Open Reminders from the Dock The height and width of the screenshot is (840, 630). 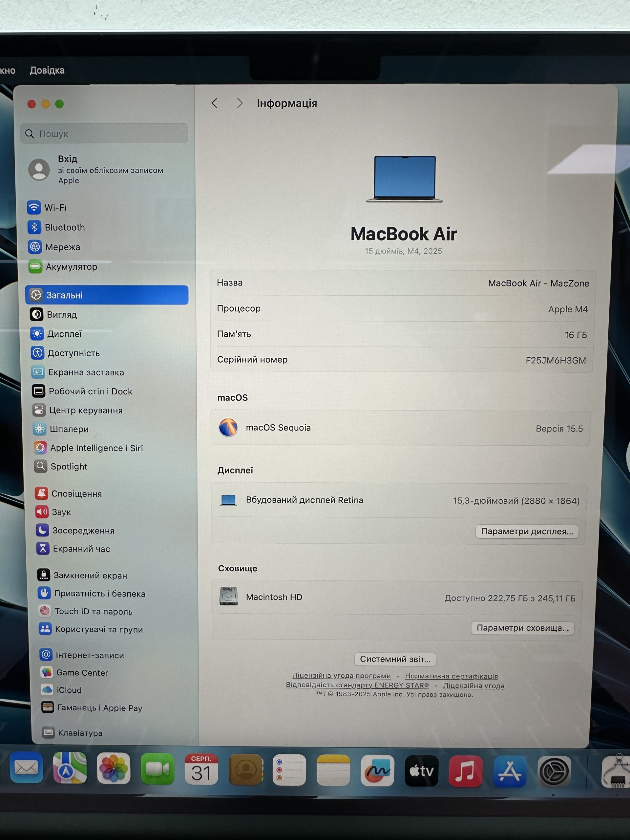pos(289,770)
